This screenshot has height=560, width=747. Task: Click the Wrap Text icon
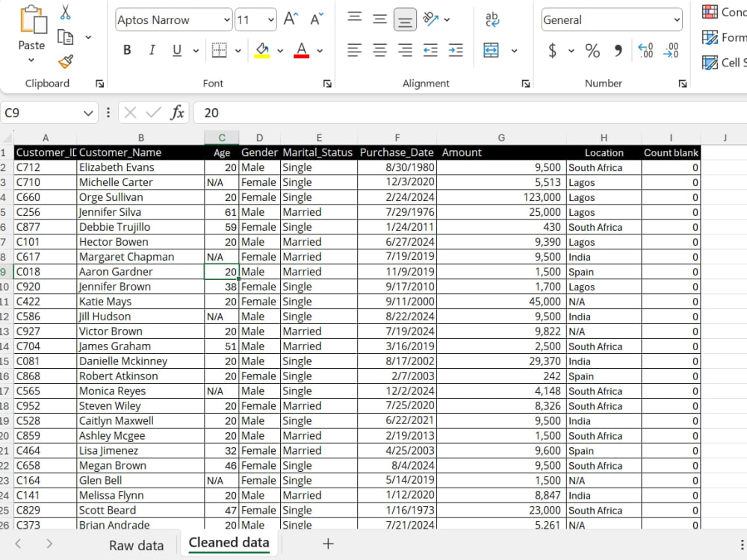492,19
